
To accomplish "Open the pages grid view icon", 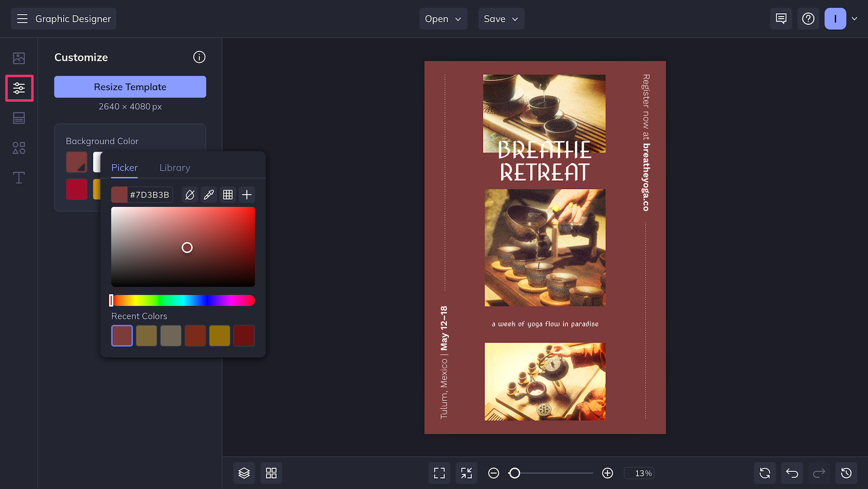I will click(x=271, y=473).
